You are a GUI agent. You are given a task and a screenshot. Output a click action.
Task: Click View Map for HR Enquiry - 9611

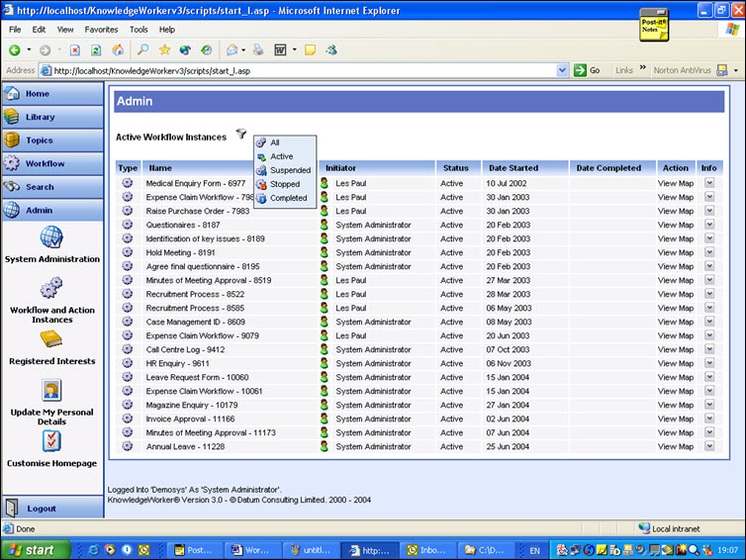(676, 363)
